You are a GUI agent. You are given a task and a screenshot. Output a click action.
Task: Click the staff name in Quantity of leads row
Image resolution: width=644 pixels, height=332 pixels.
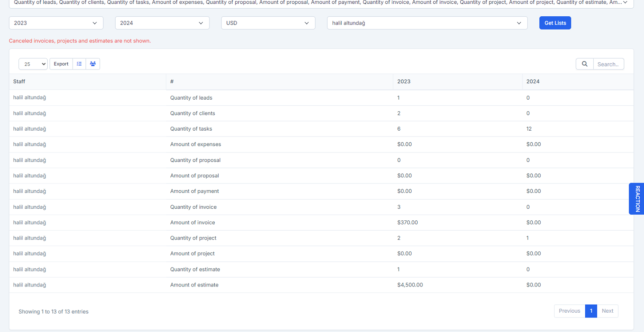tap(30, 97)
